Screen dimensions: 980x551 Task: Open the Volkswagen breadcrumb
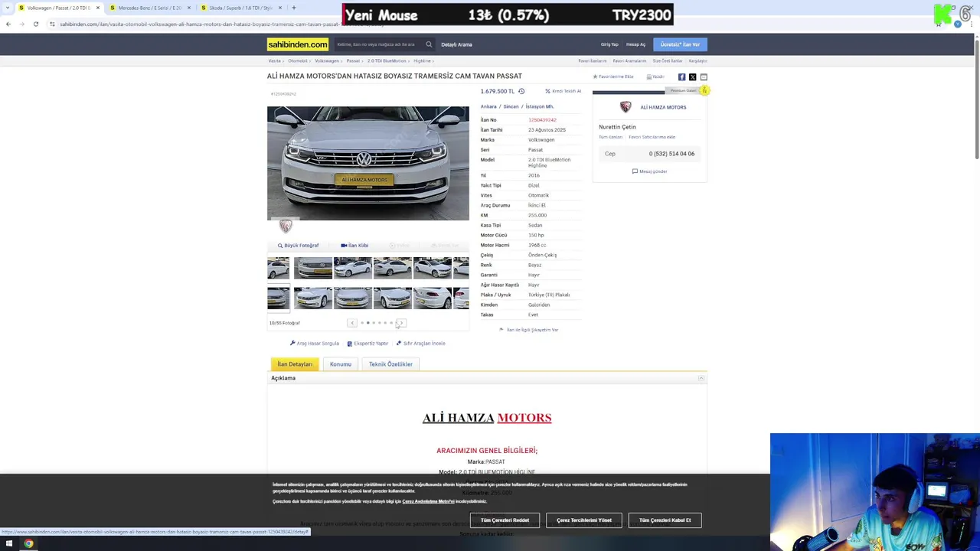327,60
